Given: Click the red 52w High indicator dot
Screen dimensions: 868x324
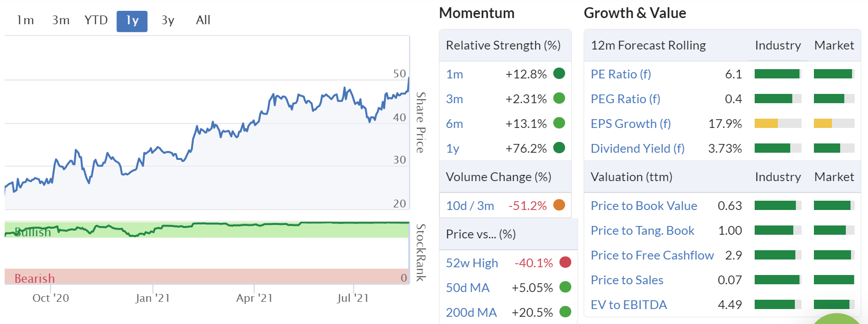Looking at the screenshot, I should click(x=565, y=263).
